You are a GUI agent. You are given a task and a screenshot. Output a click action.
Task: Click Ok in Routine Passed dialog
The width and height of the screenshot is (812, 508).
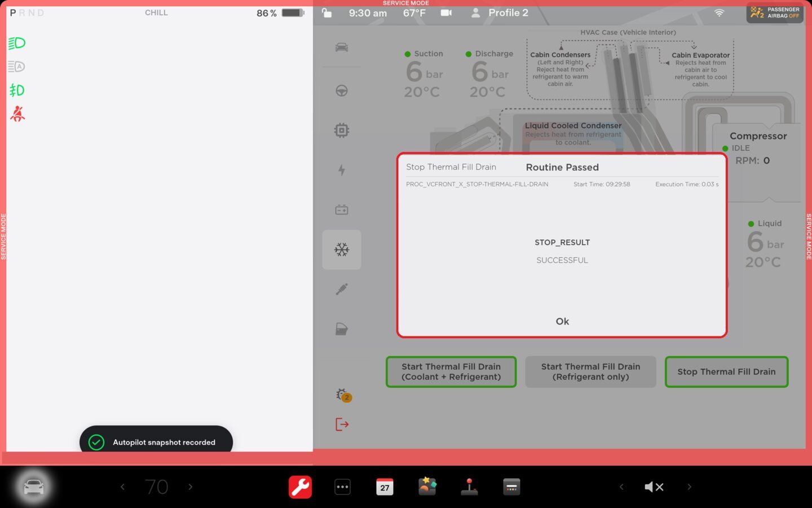tap(562, 321)
